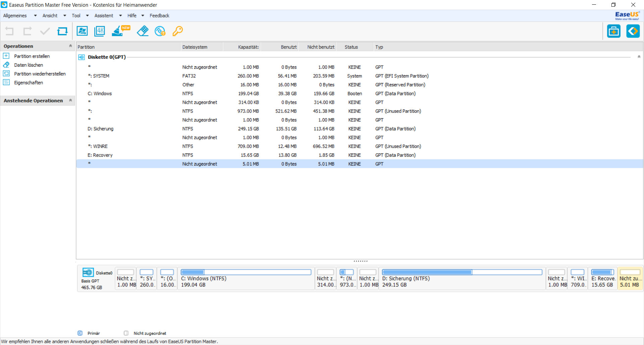Image resolution: width=644 pixels, height=345 pixels.
Task: Click the Redo toolbar icon
Action: click(x=27, y=31)
